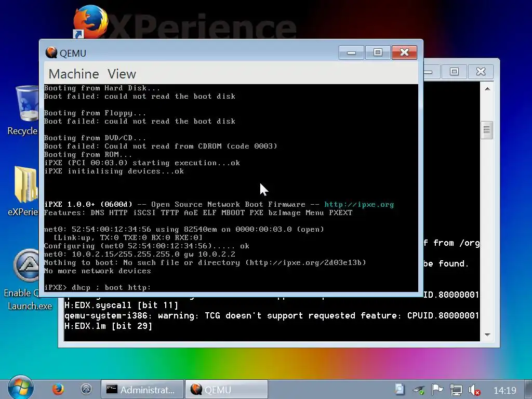Click the Show Desktop button
The width and height of the screenshot is (532, 399).
point(528,390)
